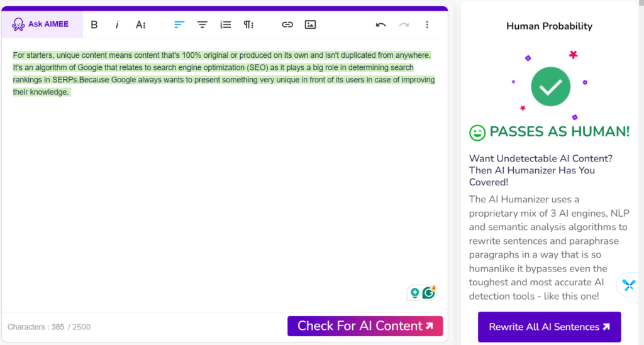Undo the last edit
644x345 pixels.
coord(380,25)
